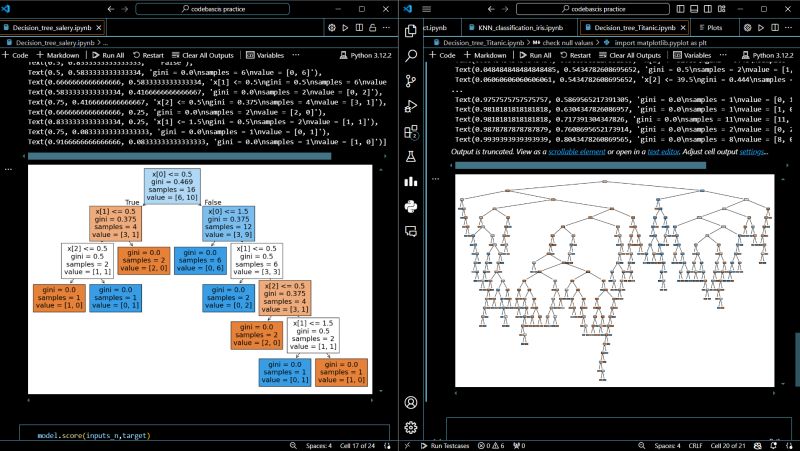
Task: Open left notebook toolbar overflow menu
Action: pos(296,55)
